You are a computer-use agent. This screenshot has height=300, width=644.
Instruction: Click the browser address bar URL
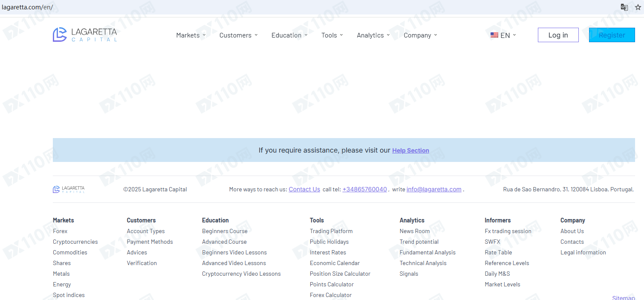(27, 7)
